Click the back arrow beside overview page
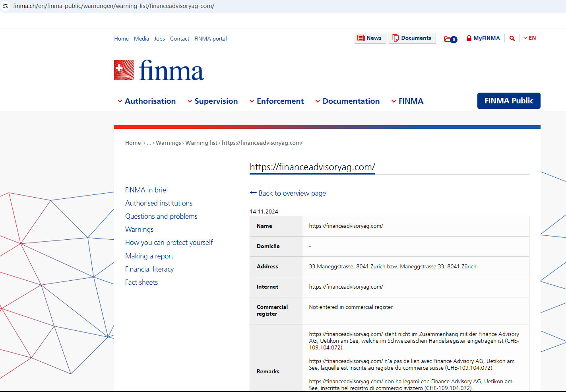 [253, 193]
